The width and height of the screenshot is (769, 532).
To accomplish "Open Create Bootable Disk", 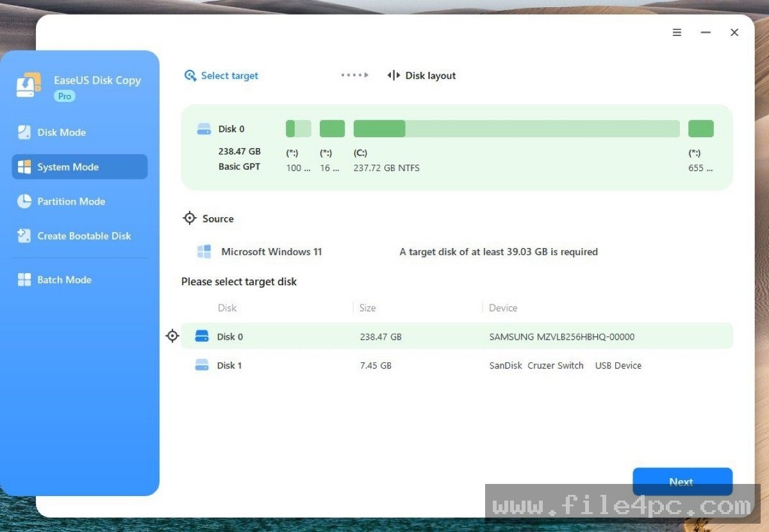I will coord(79,236).
